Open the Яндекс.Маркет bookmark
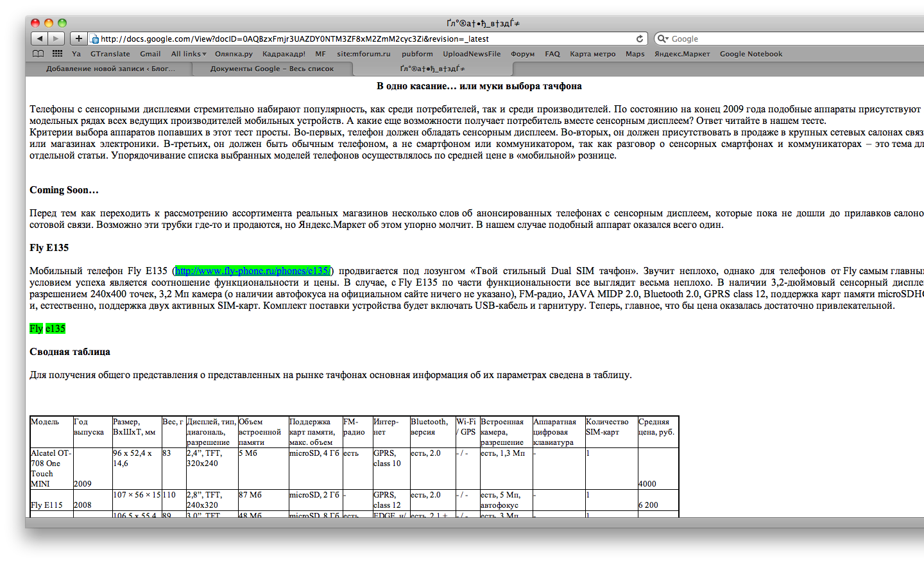The image size is (924, 563). coord(682,54)
